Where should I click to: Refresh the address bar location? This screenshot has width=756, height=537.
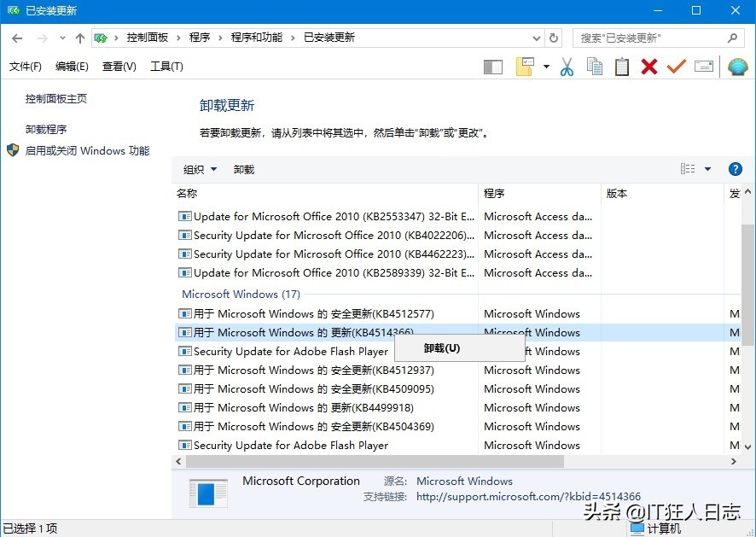tap(554, 38)
